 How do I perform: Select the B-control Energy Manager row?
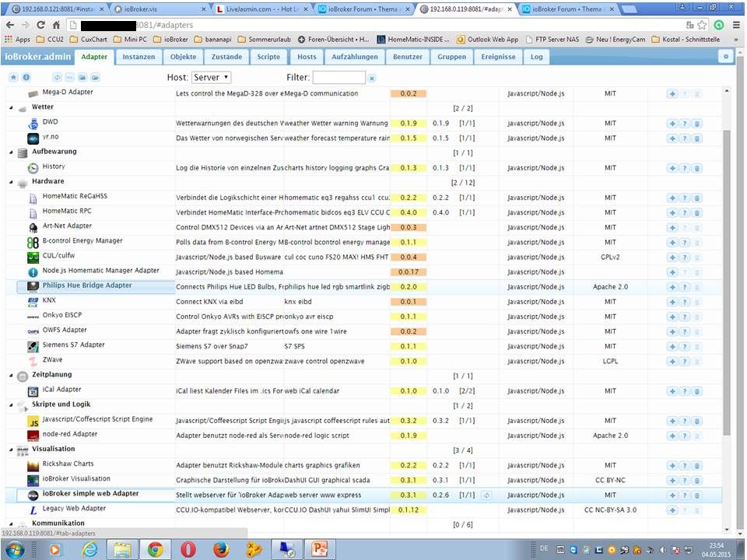363,243
